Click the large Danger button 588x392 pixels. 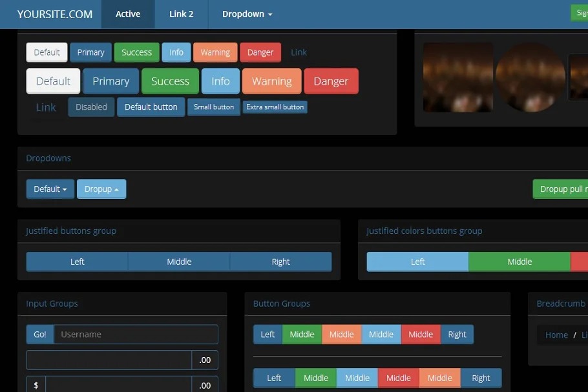[331, 81]
